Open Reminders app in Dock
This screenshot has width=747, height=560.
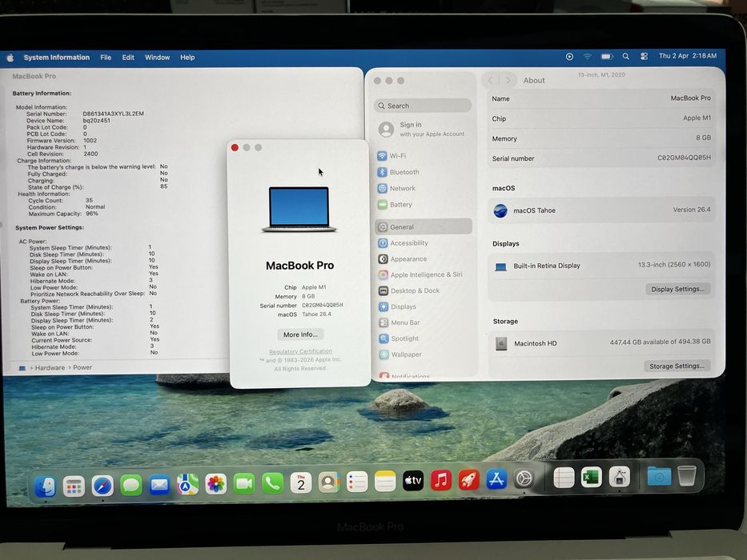[357, 482]
